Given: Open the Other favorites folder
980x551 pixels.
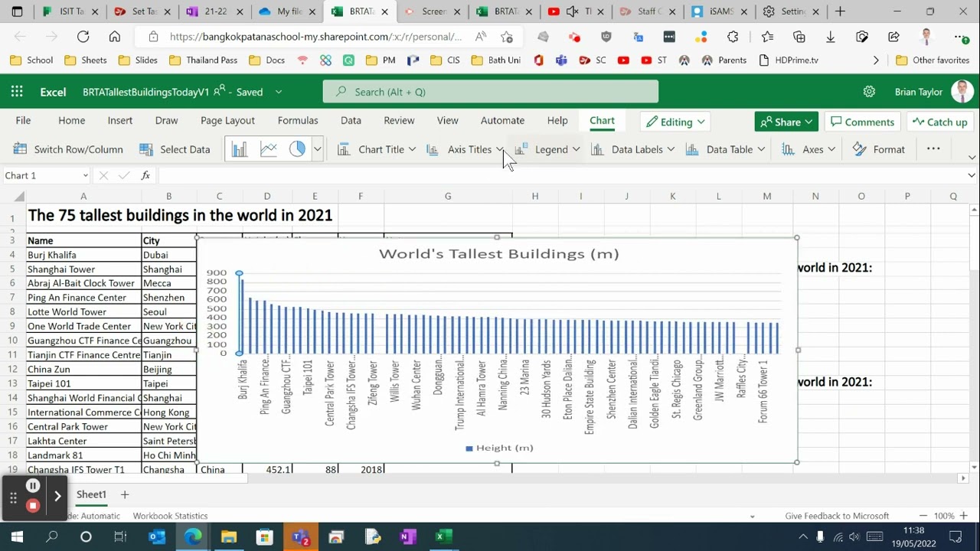Looking at the screenshot, I should pos(932,60).
